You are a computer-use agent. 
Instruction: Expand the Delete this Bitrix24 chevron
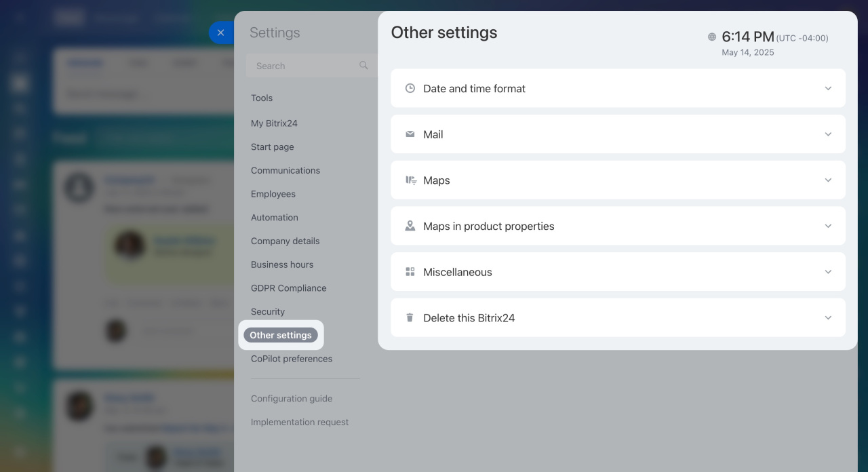828,317
